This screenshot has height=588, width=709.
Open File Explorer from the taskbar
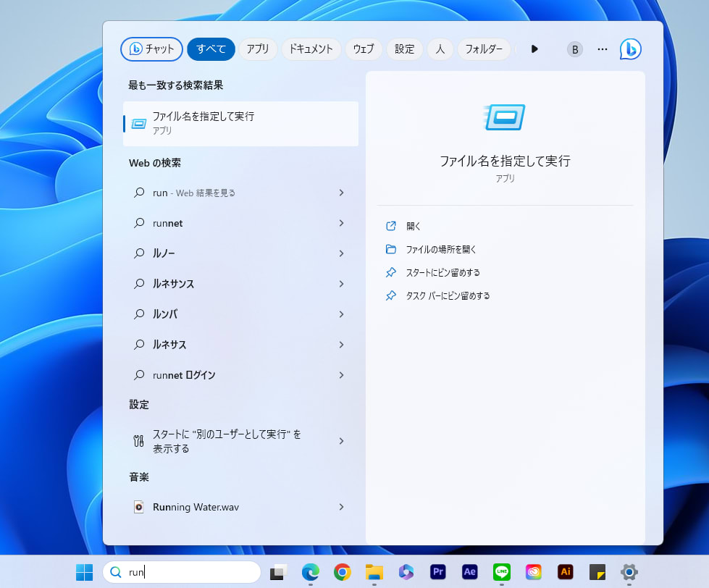point(374,572)
